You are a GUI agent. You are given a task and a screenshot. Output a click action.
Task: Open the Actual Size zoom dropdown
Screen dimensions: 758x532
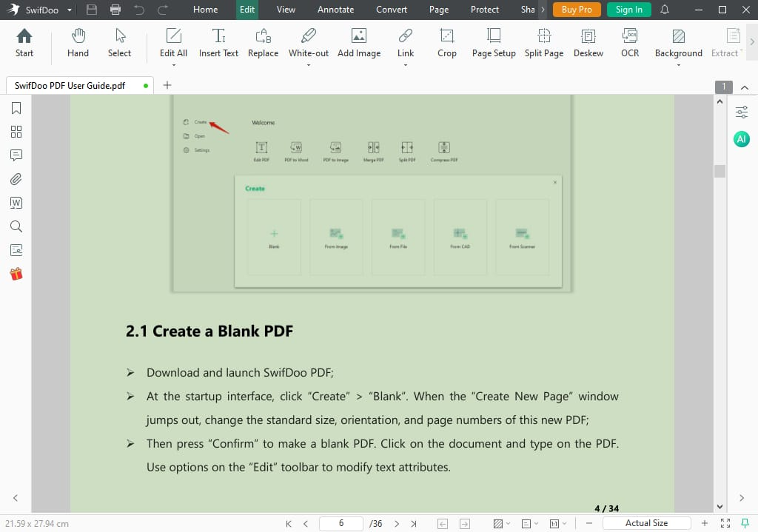click(646, 523)
